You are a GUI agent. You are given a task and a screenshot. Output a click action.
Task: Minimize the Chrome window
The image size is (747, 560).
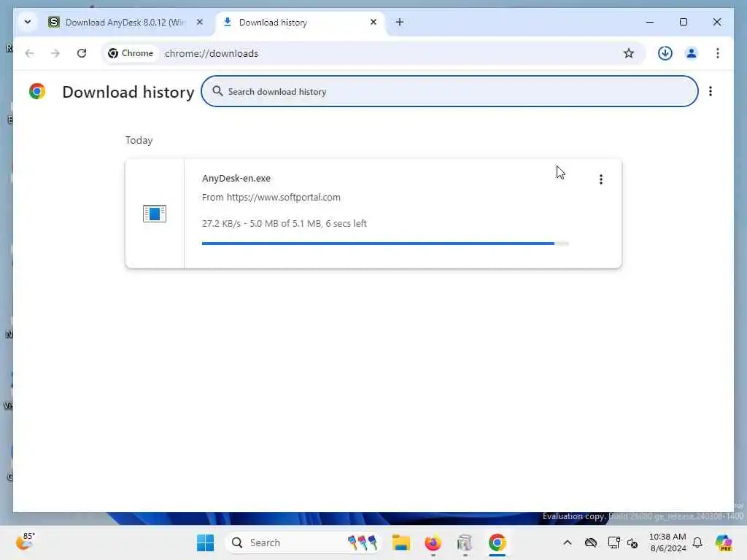650,22
